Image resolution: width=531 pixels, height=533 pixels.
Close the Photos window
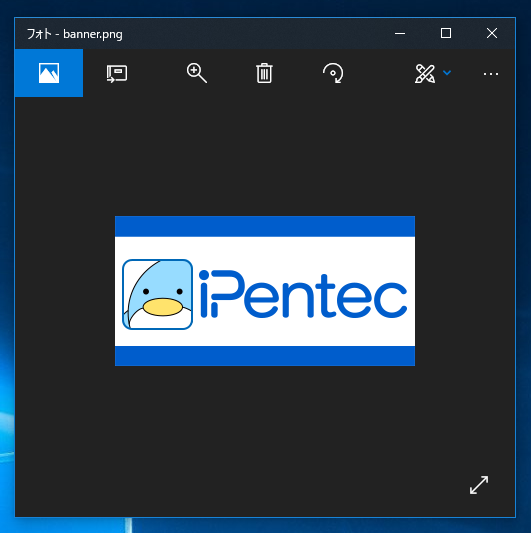click(x=492, y=33)
